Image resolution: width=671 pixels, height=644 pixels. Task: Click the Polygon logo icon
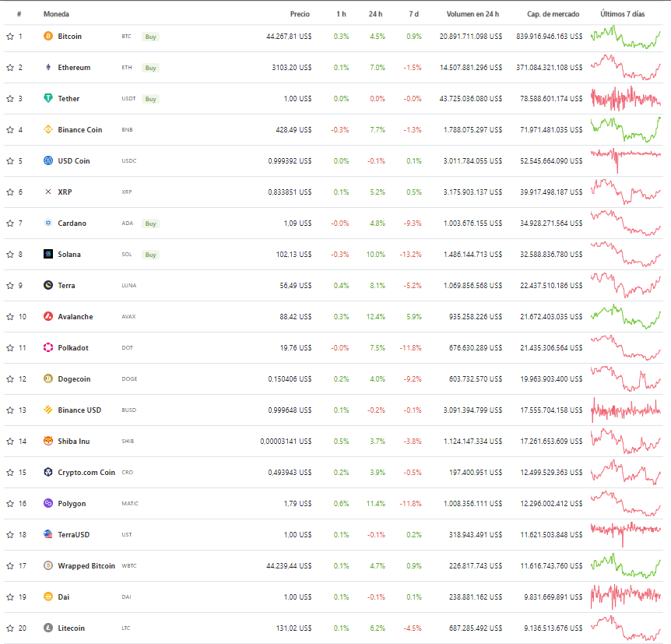(48, 503)
